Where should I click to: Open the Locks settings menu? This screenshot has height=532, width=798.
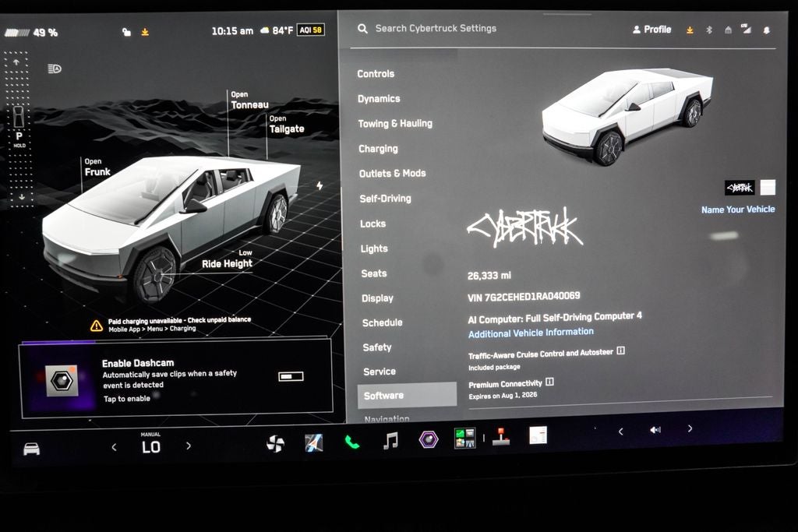point(373,224)
